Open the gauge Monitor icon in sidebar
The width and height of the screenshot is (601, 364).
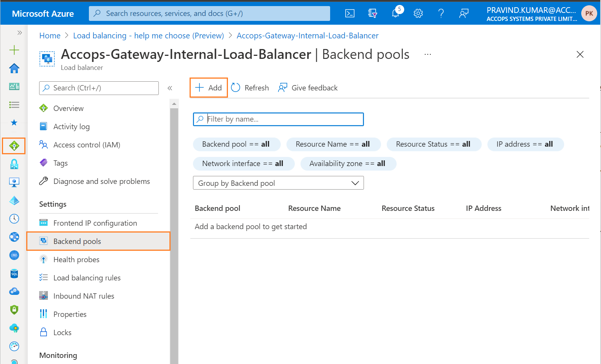click(14, 346)
